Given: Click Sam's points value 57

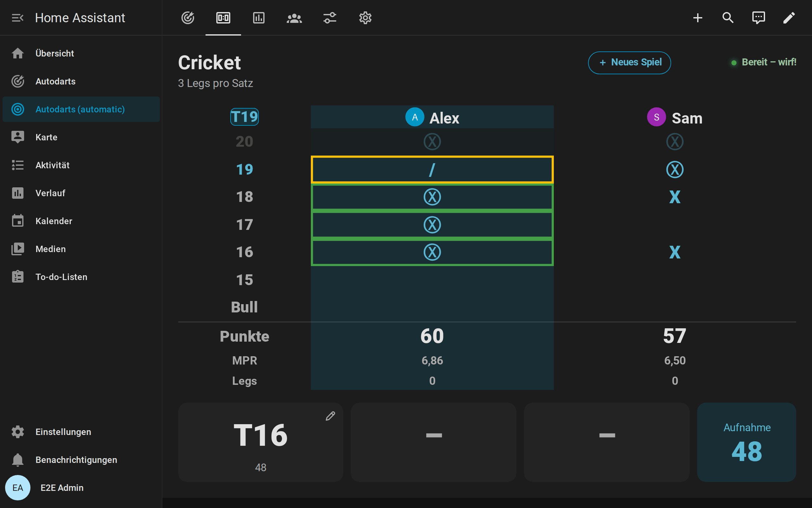Looking at the screenshot, I should (675, 336).
